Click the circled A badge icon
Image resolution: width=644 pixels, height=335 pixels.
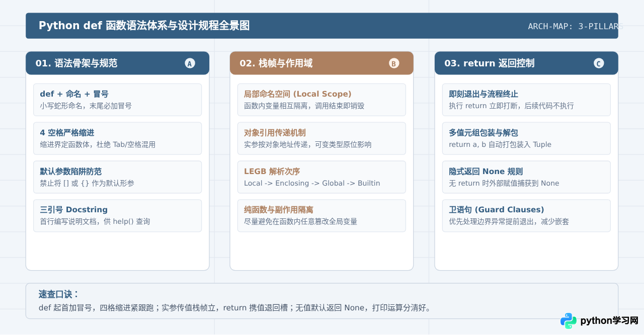(190, 63)
